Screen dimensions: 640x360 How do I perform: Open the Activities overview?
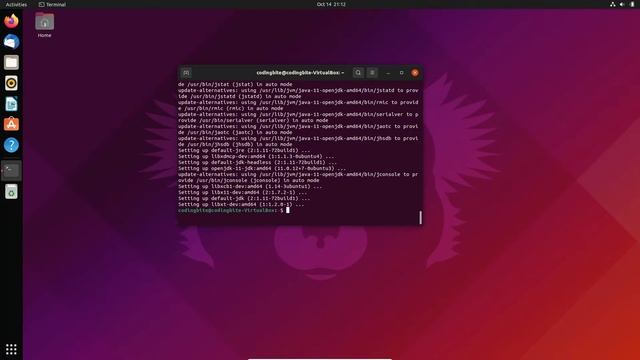16,4
